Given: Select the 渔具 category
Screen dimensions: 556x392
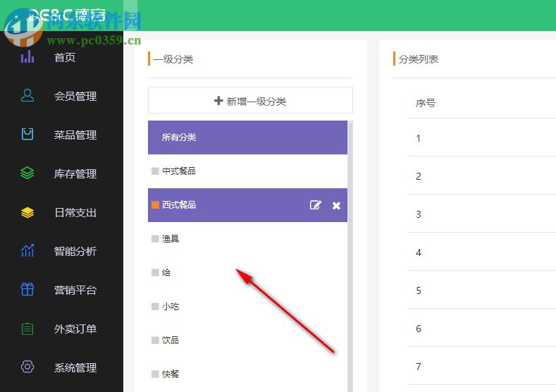Looking at the screenshot, I should coord(247,239).
